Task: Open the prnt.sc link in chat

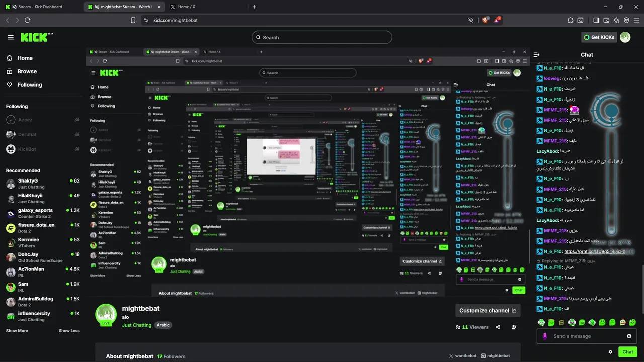Action: 595,251
